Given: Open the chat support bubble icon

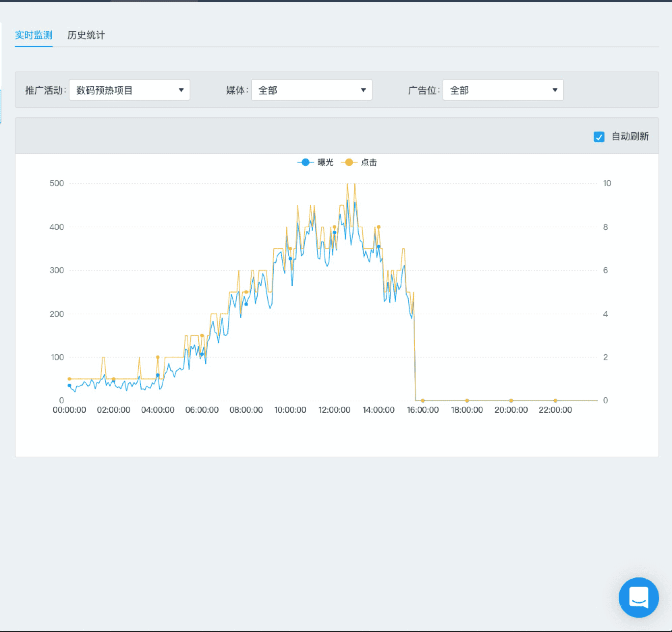Looking at the screenshot, I should [639, 597].
